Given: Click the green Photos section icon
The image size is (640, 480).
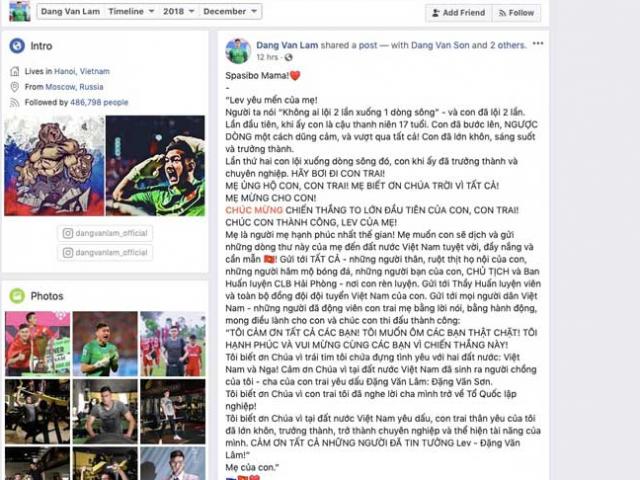Looking at the screenshot, I should 17,296.
